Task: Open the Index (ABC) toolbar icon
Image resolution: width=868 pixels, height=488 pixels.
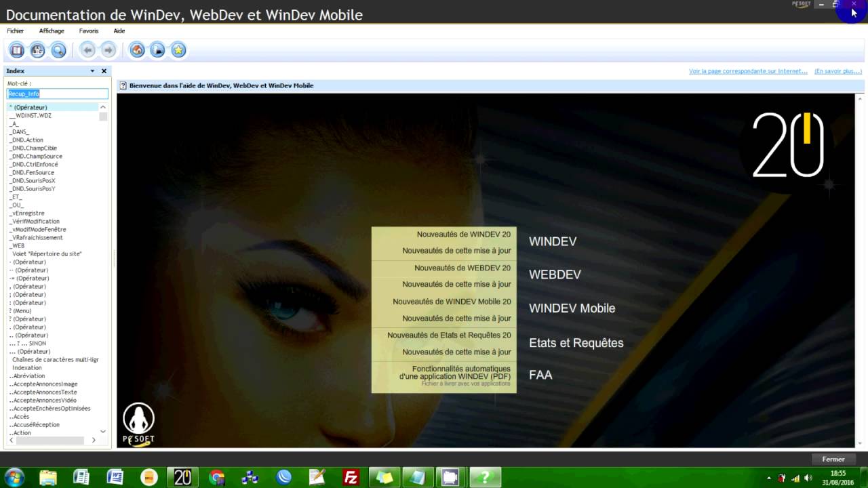Action: pyautogui.click(x=38, y=49)
